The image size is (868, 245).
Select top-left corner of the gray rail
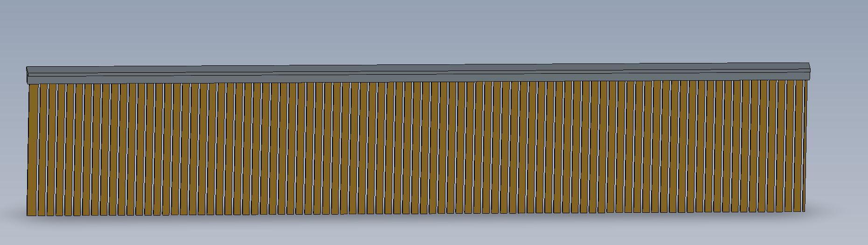pyautogui.click(x=27, y=67)
